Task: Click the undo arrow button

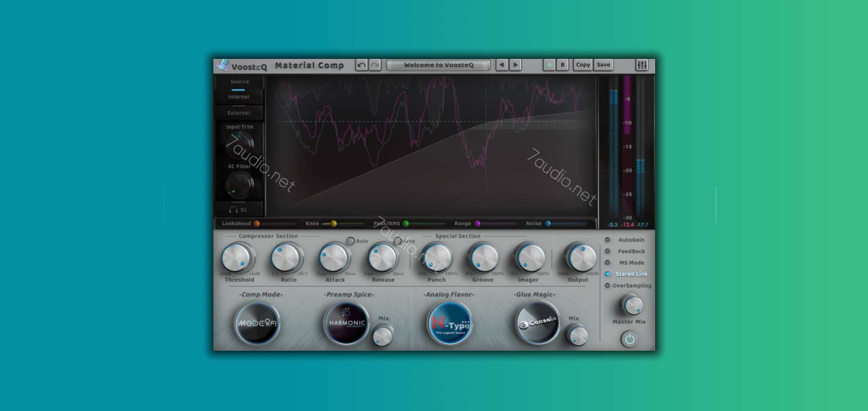Action: [361, 65]
